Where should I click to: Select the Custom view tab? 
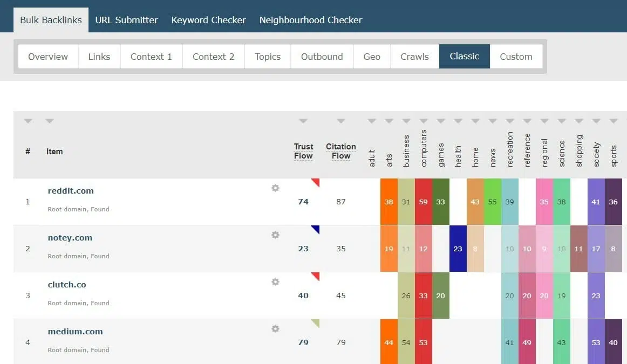click(516, 56)
